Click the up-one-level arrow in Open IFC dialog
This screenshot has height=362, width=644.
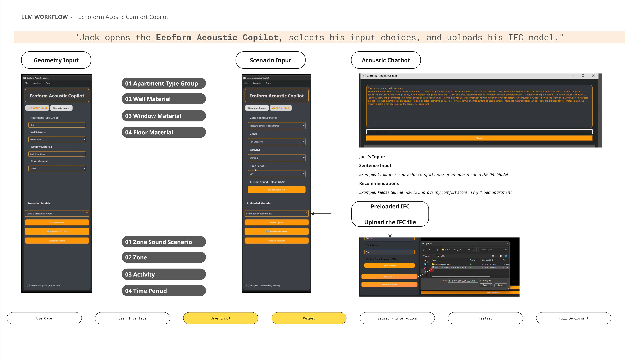(438, 250)
